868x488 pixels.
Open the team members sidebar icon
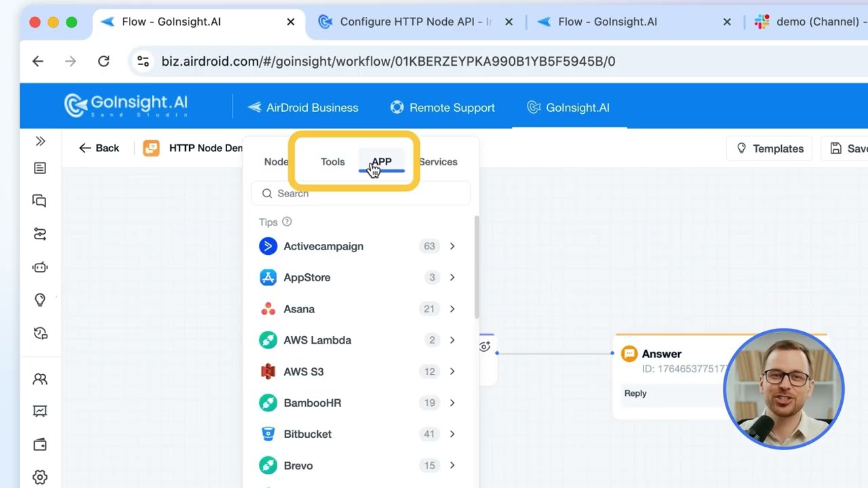coord(40,380)
